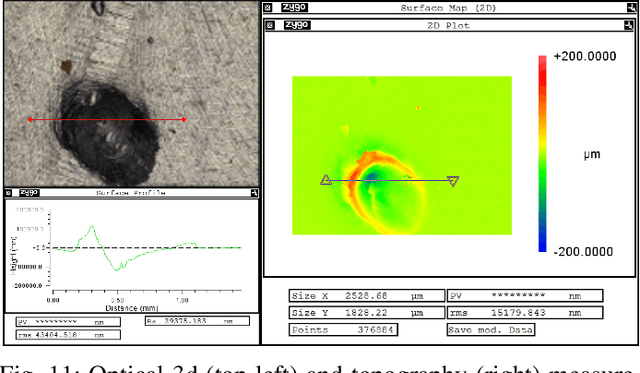Click the µm unit label beside the color scale
The image size is (640, 373).
tap(592, 155)
